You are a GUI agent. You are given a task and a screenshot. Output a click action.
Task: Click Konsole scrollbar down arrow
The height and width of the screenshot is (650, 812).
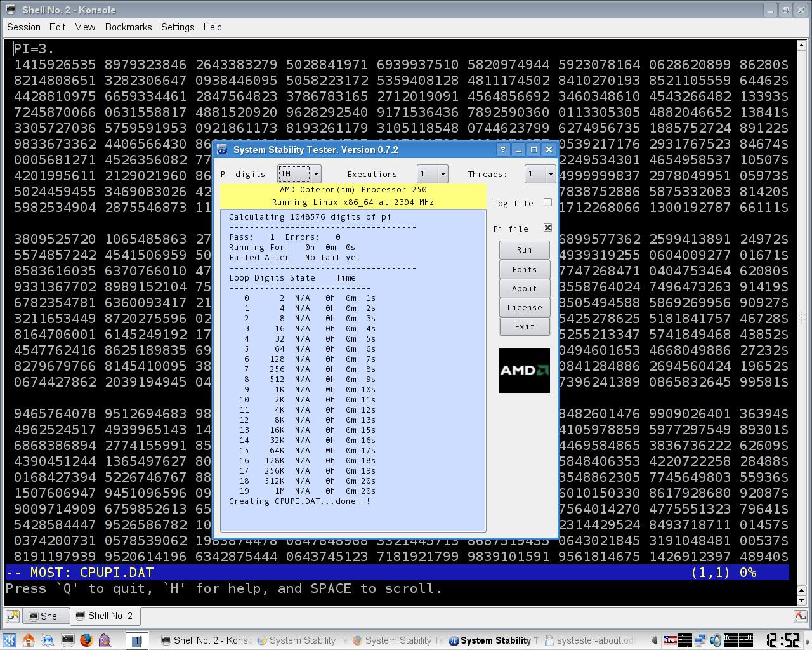point(802,600)
